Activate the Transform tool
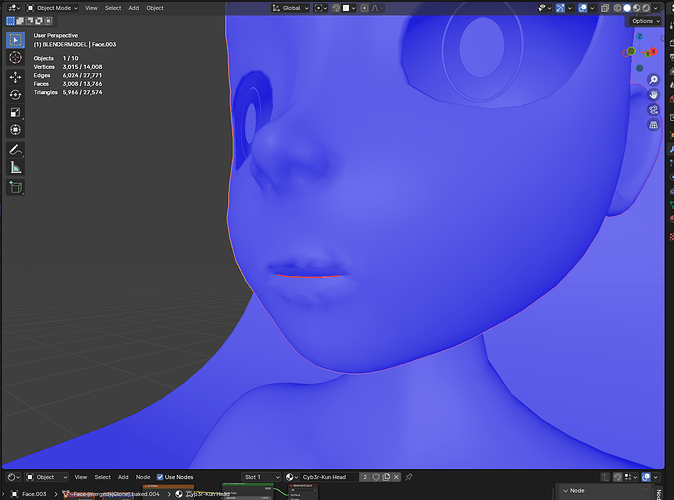 coord(15,130)
